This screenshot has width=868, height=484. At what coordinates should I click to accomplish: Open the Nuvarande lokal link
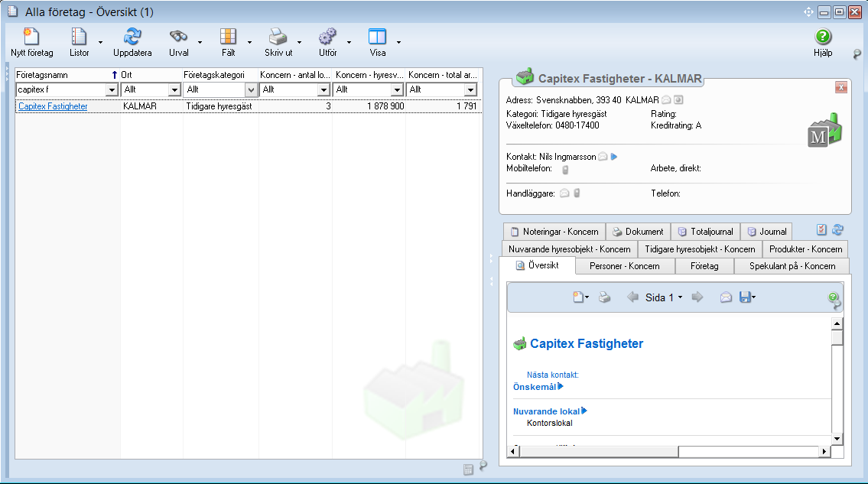[546, 411]
